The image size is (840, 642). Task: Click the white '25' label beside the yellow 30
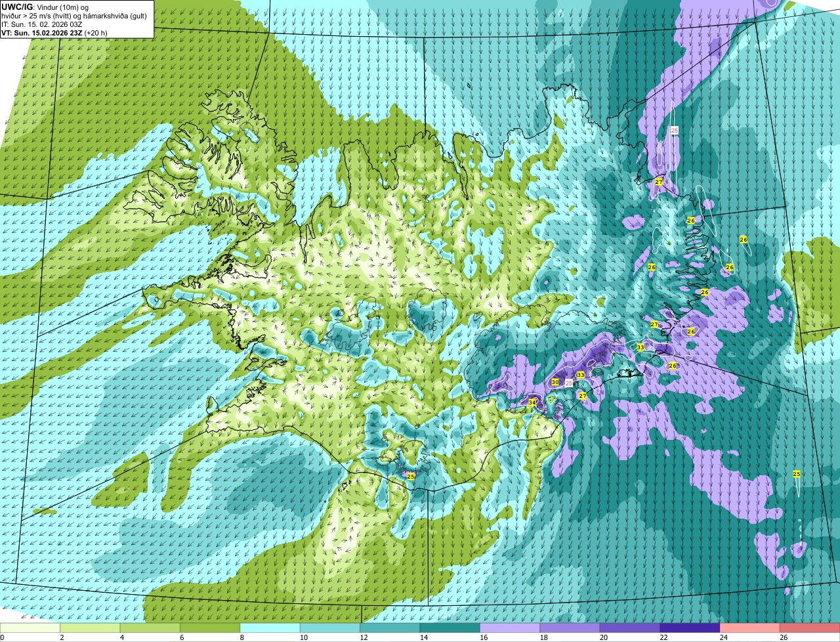pos(570,382)
